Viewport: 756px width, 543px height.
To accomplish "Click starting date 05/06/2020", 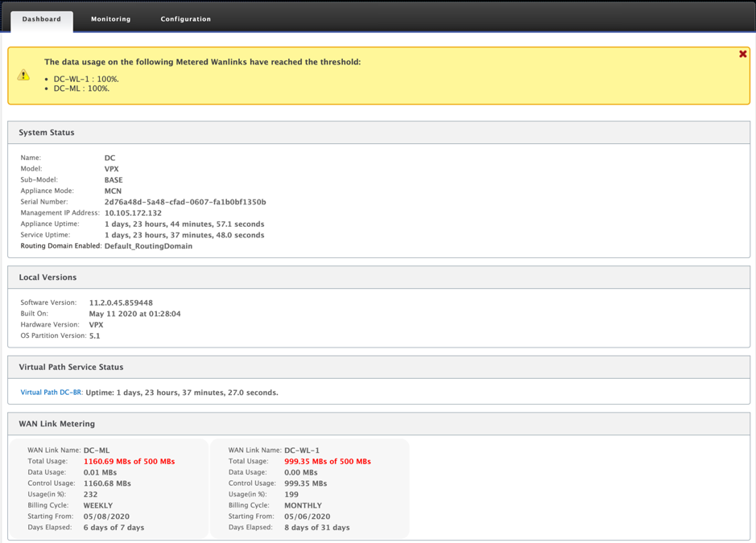I will tap(307, 516).
